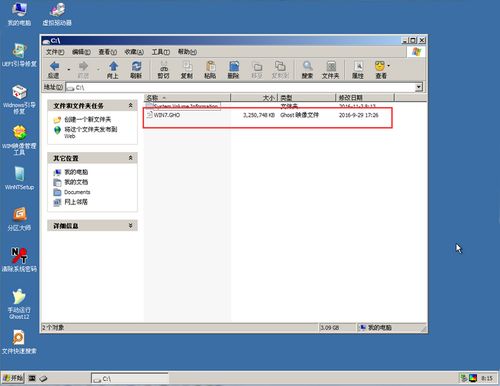Open the Properties toolbar icon
This screenshot has width=500, height=386.
tap(358, 70)
